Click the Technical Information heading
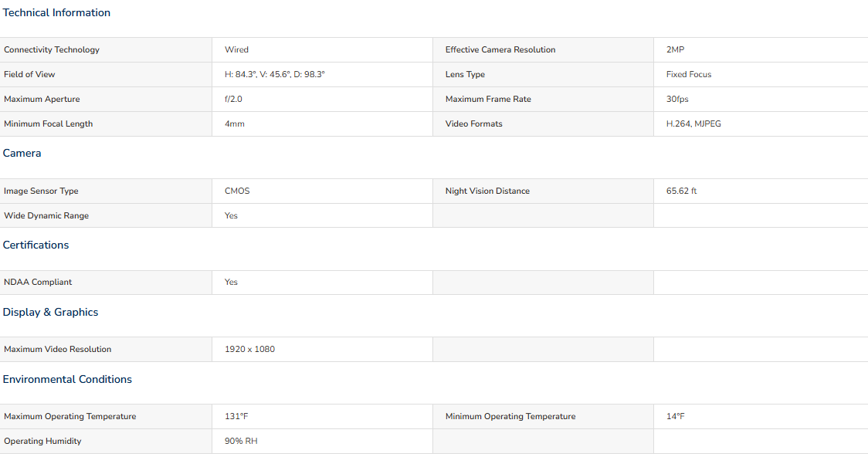 point(56,12)
